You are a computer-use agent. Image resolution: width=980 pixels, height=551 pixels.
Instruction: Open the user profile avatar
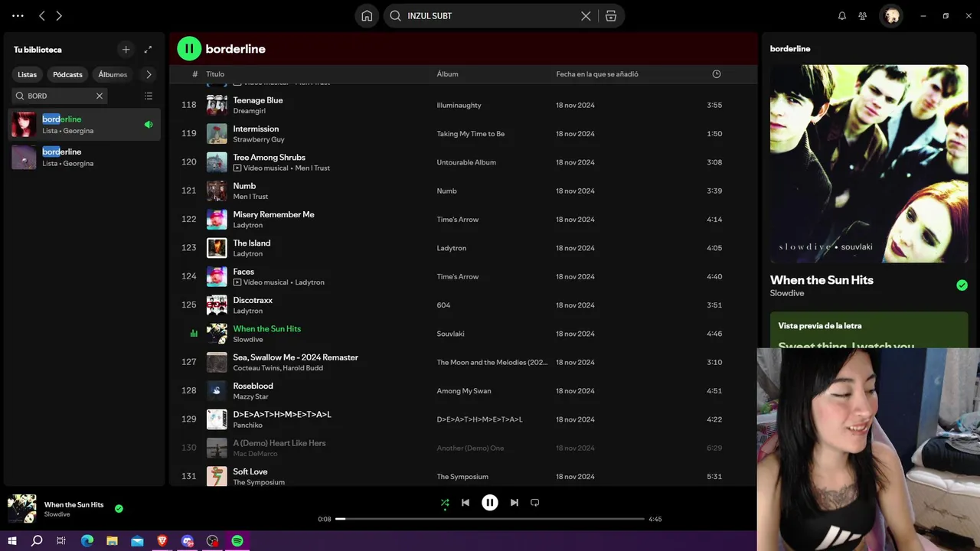(891, 15)
